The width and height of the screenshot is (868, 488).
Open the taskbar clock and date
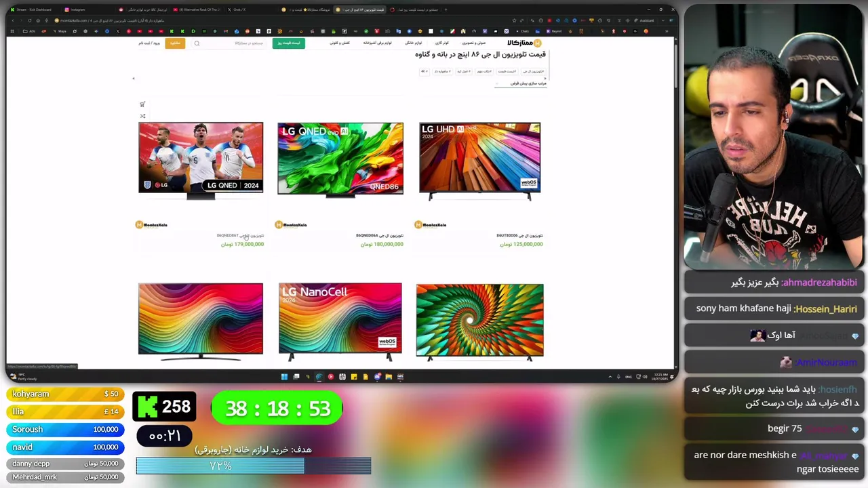click(660, 377)
